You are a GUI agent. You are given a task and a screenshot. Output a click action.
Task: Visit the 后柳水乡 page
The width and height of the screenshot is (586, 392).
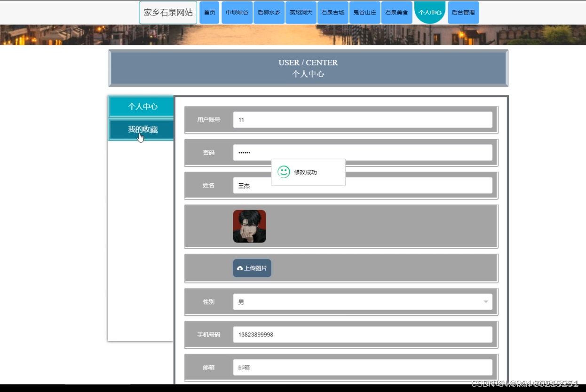[x=269, y=13]
